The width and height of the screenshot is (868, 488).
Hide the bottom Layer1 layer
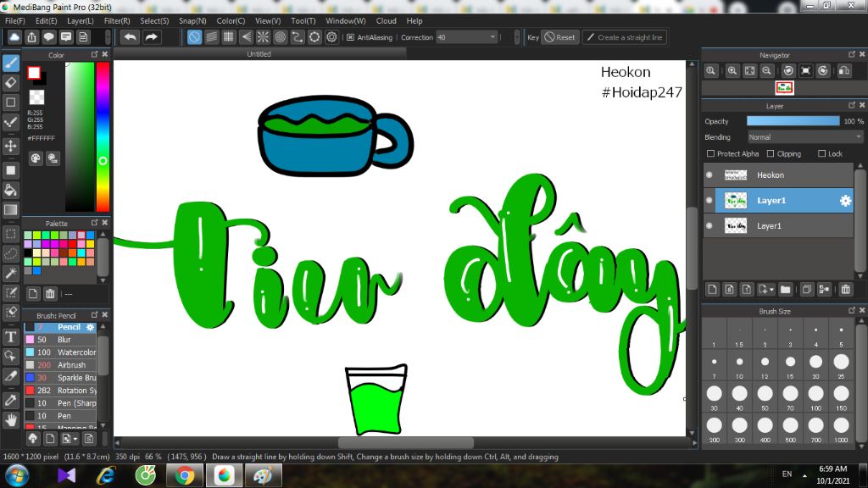tap(709, 225)
